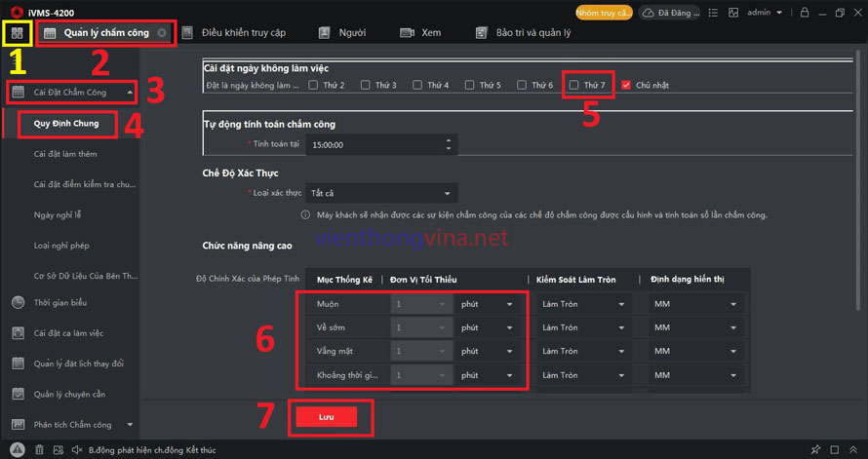
Task: Select Cài đặt làm thêm in sidebar
Action: pos(65,154)
